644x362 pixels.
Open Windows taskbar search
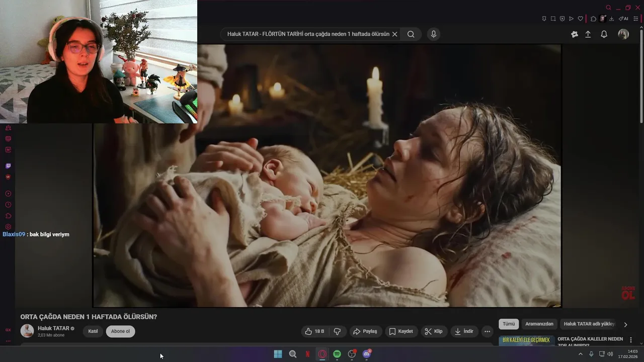pos(293,354)
